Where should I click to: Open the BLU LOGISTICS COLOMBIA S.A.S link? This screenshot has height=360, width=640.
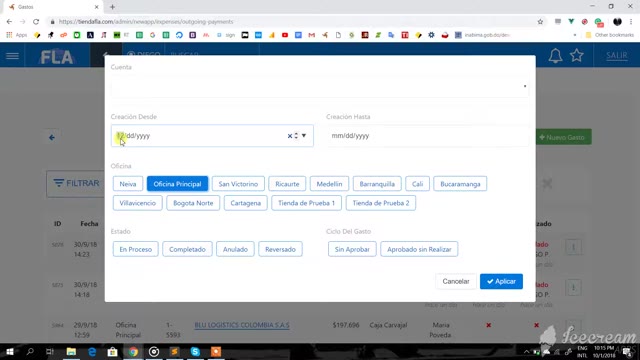(242, 325)
